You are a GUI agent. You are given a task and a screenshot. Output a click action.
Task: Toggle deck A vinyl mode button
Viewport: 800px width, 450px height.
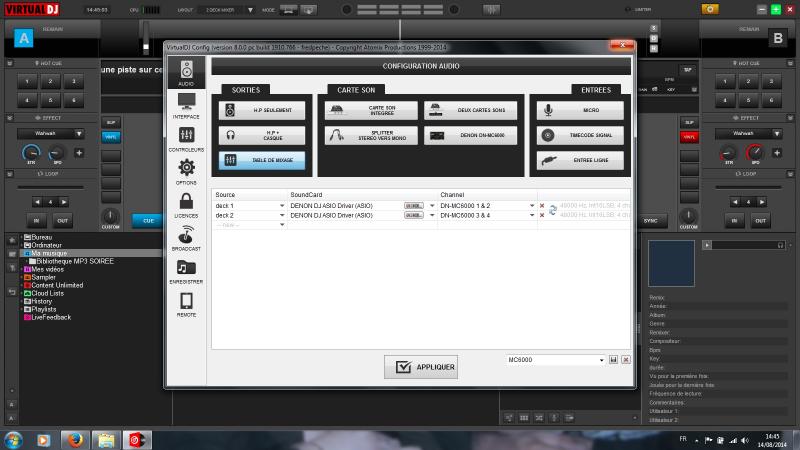[111, 137]
